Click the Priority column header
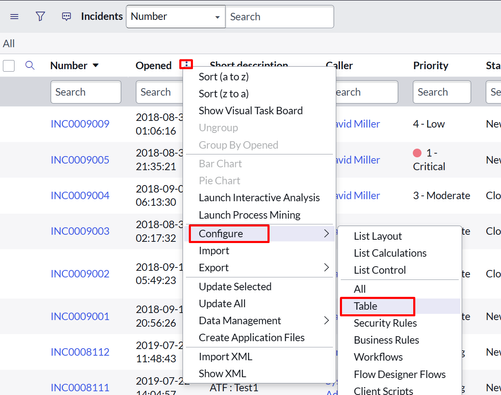 click(431, 66)
